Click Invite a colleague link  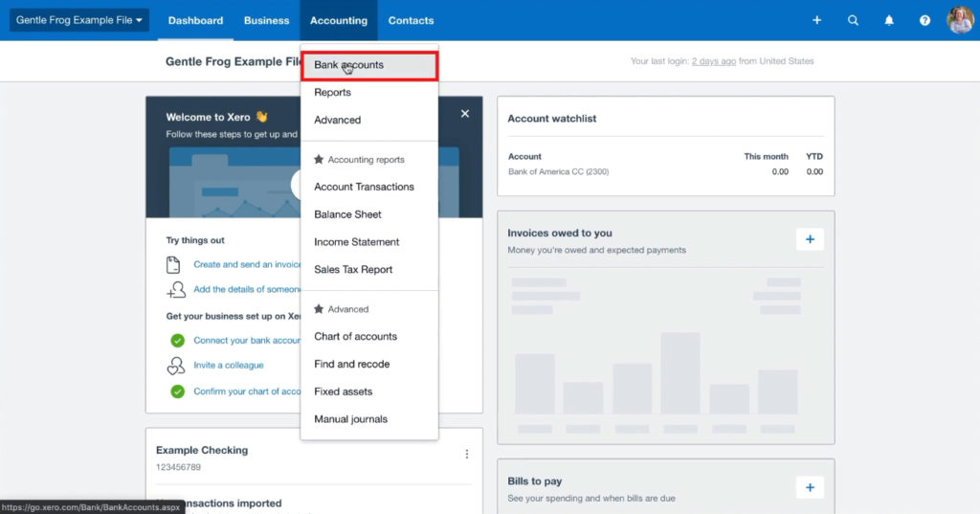(x=228, y=366)
